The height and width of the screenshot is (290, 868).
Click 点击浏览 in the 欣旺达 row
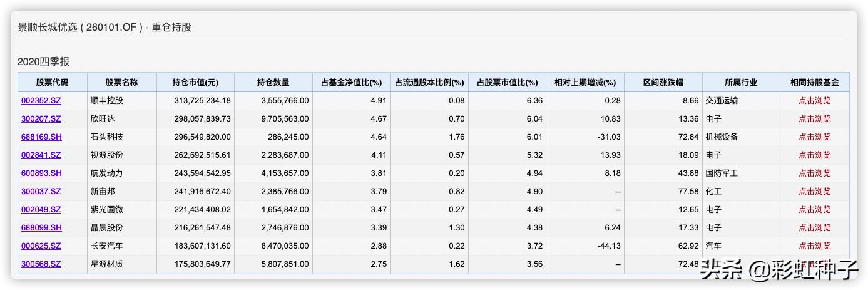click(814, 118)
